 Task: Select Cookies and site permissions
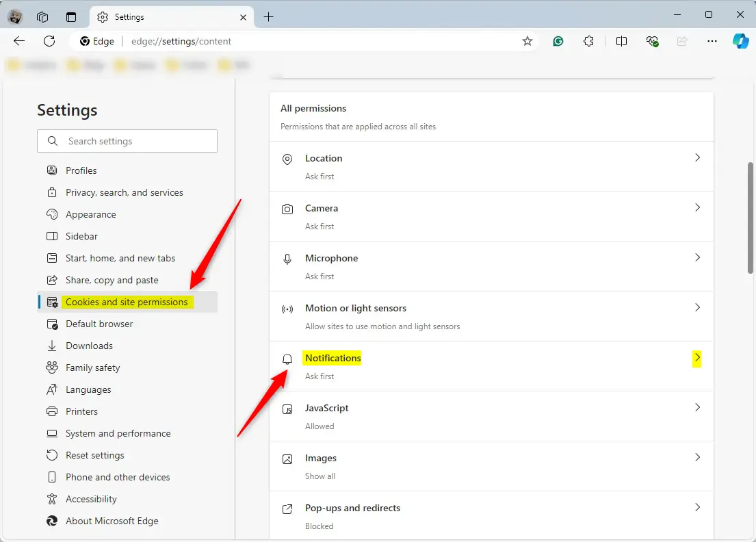coord(127,302)
